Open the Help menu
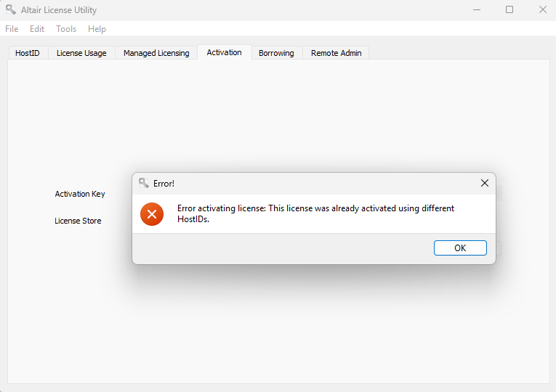 click(97, 29)
